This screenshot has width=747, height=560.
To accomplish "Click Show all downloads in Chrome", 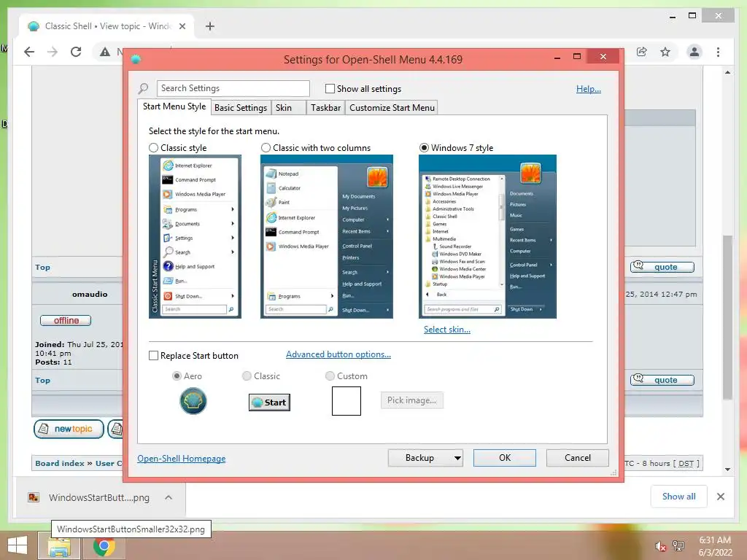I will pos(678,497).
